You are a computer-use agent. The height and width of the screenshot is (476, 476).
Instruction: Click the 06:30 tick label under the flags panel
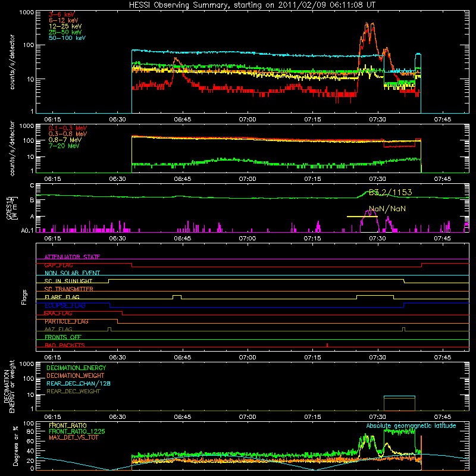pos(117,358)
